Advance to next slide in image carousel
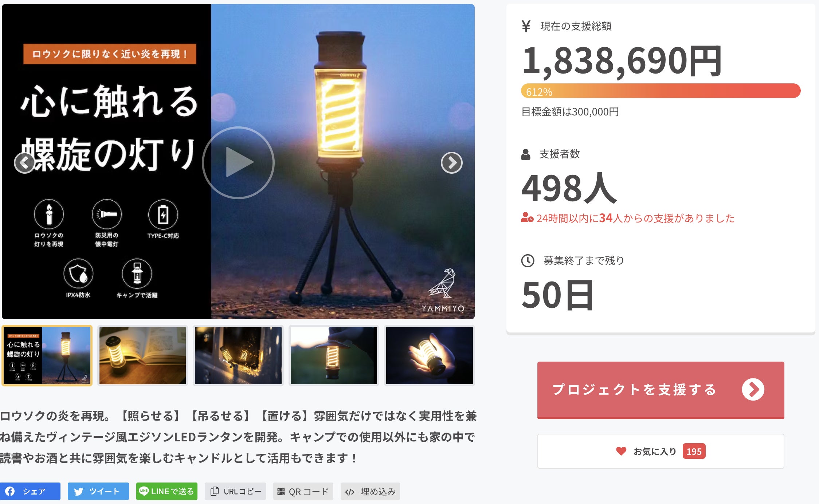The width and height of the screenshot is (819, 504). pyautogui.click(x=451, y=162)
